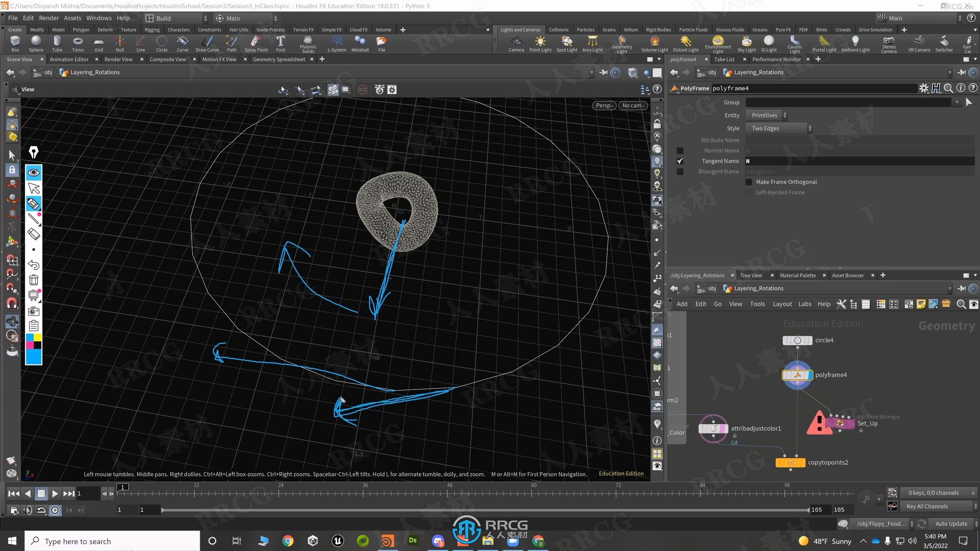This screenshot has width=980, height=551.
Task: Click Add in network editor menu
Action: point(682,304)
